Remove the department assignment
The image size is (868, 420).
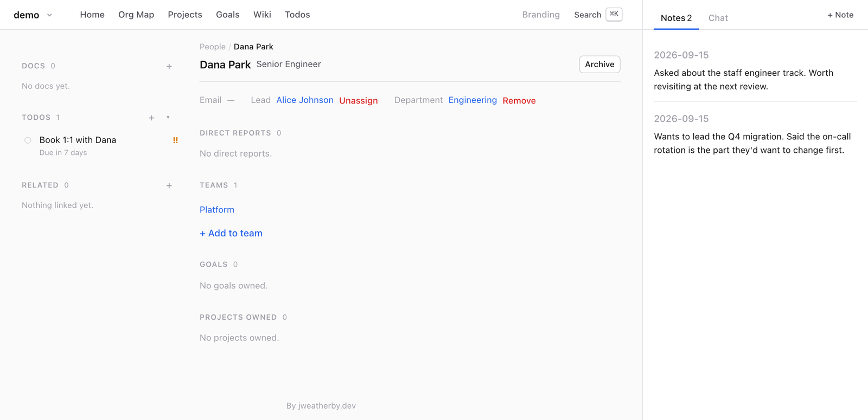519,100
